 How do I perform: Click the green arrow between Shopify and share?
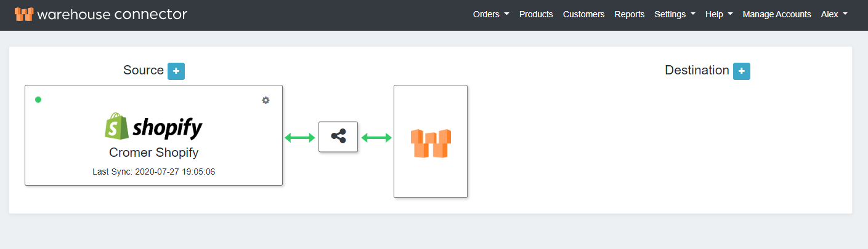click(x=300, y=138)
